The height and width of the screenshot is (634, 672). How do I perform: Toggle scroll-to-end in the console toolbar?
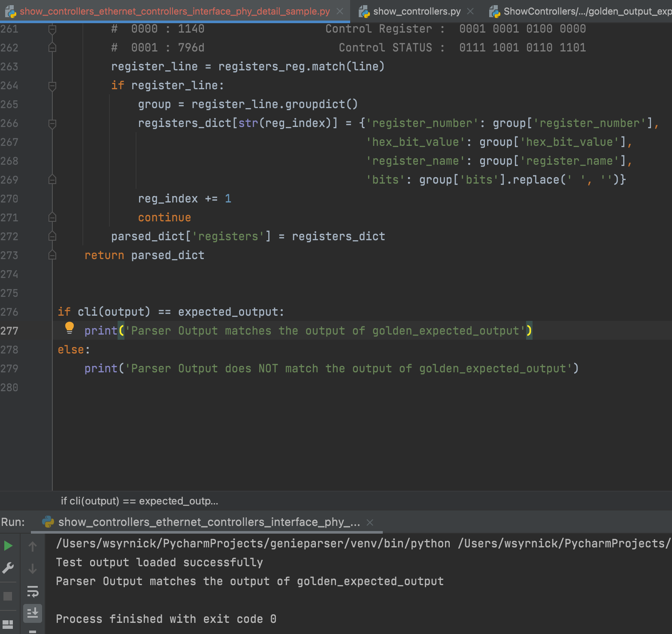(33, 613)
